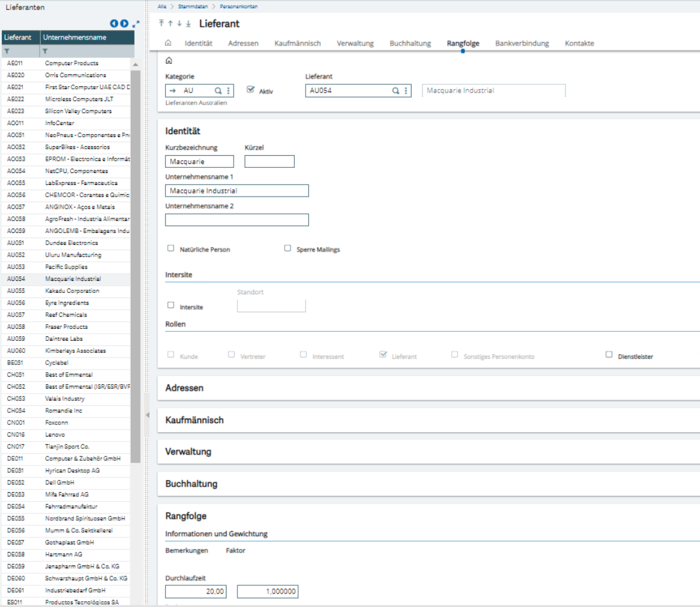Go to next record arrow

point(179,23)
